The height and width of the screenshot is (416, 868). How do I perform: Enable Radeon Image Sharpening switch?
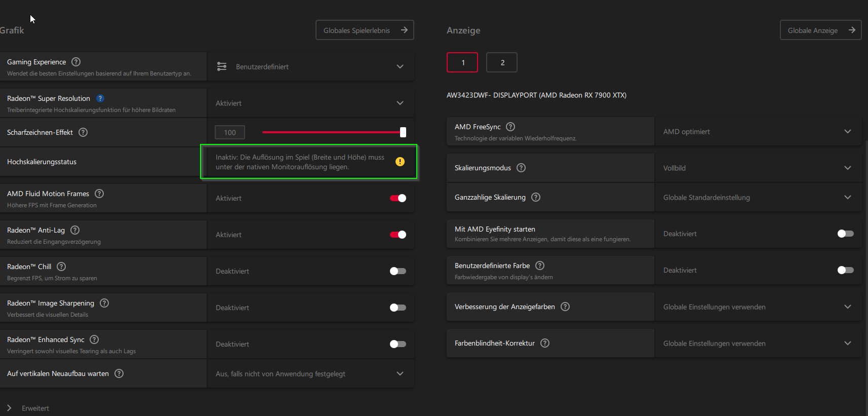398,308
